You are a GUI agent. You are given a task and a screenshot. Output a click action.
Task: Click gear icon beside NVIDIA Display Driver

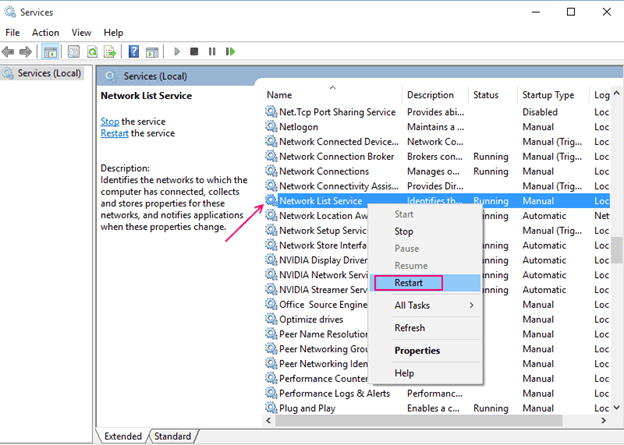271,260
